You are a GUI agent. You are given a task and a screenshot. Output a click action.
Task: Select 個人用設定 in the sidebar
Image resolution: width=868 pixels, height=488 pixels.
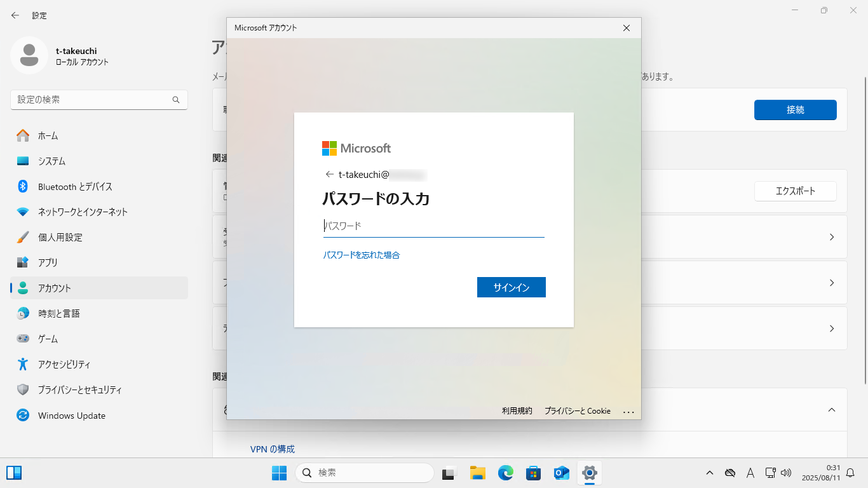tap(99, 237)
